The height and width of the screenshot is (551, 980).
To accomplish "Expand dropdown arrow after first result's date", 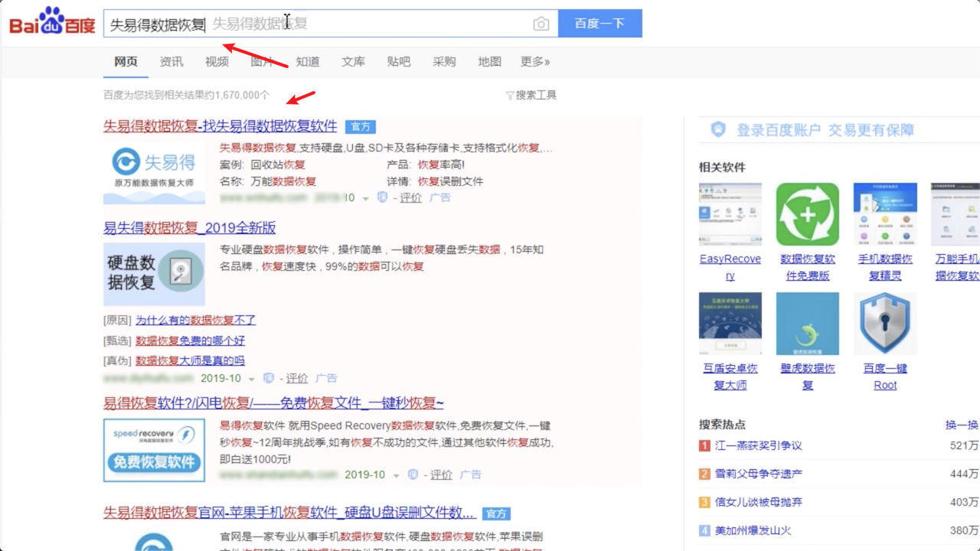I will click(x=366, y=198).
